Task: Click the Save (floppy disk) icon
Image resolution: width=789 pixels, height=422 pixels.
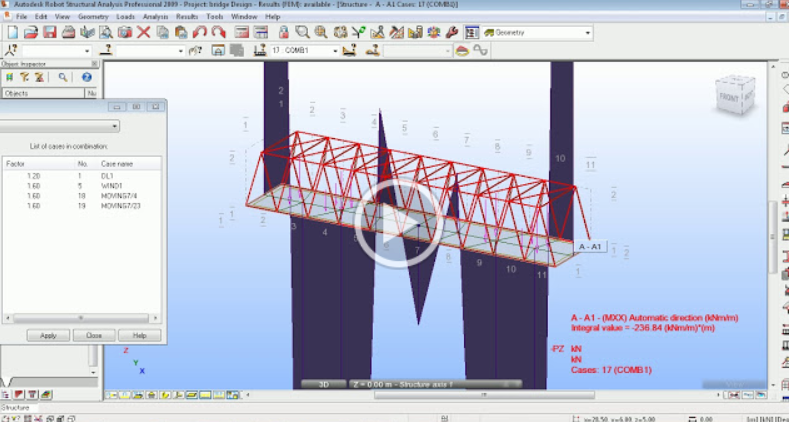Action: point(49,32)
